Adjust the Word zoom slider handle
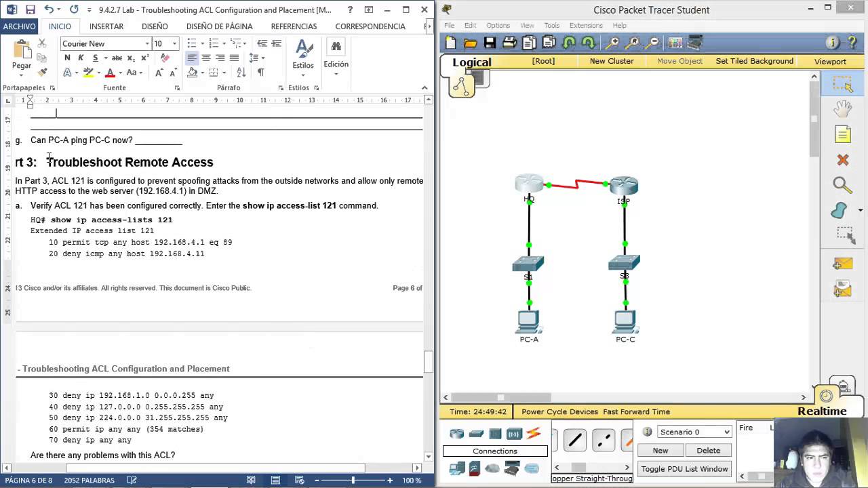This screenshot has width=868, height=488. [353, 480]
